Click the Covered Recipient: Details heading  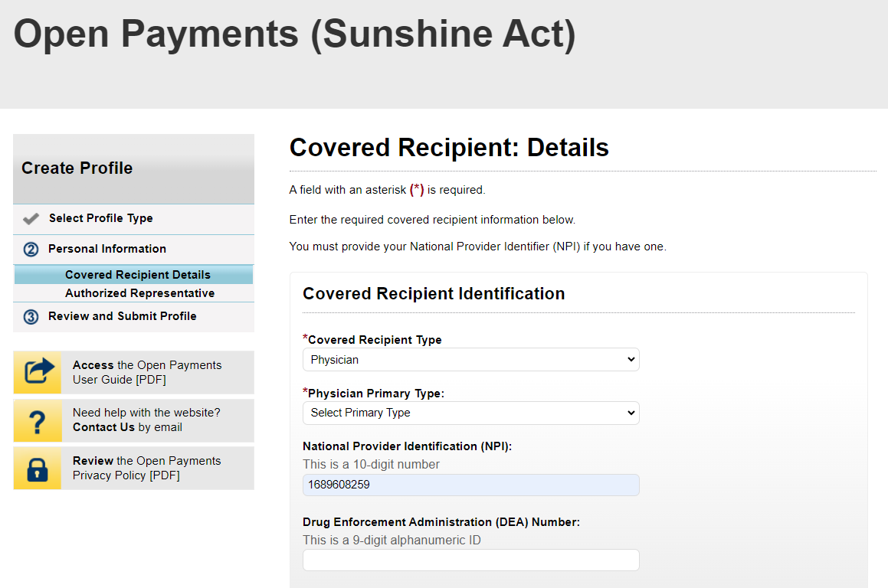pos(449,148)
